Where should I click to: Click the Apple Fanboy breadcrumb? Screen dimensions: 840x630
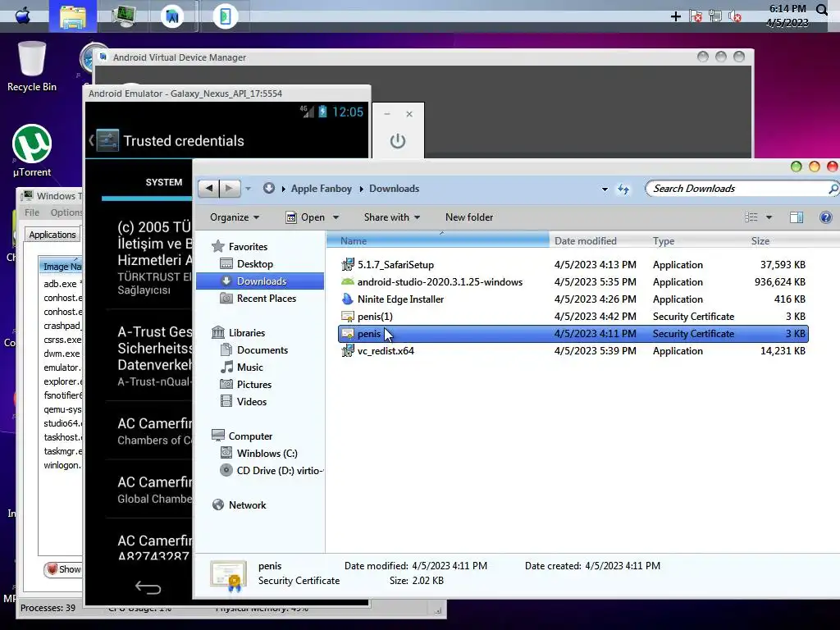322,189
